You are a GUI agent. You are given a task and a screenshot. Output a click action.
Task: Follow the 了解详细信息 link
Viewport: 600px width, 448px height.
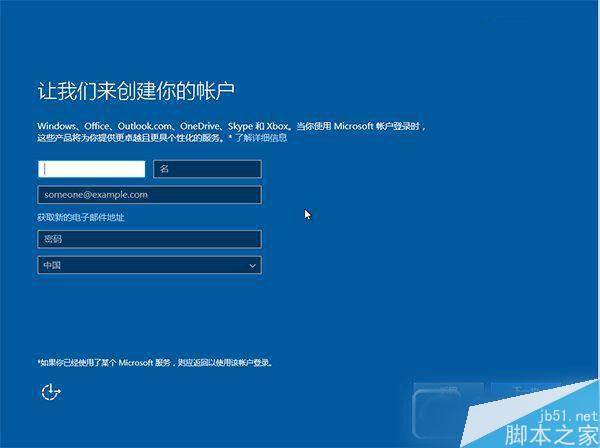(261, 137)
